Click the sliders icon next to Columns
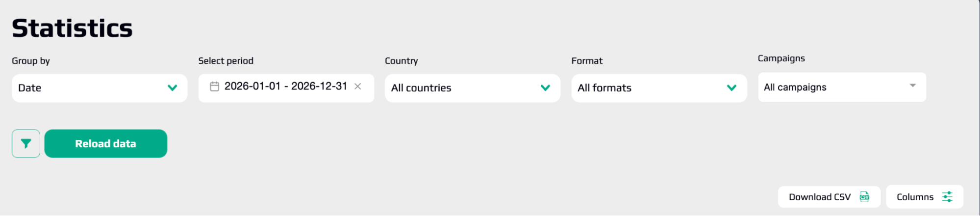The height and width of the screenshot is (216, 980). (947, 197)
